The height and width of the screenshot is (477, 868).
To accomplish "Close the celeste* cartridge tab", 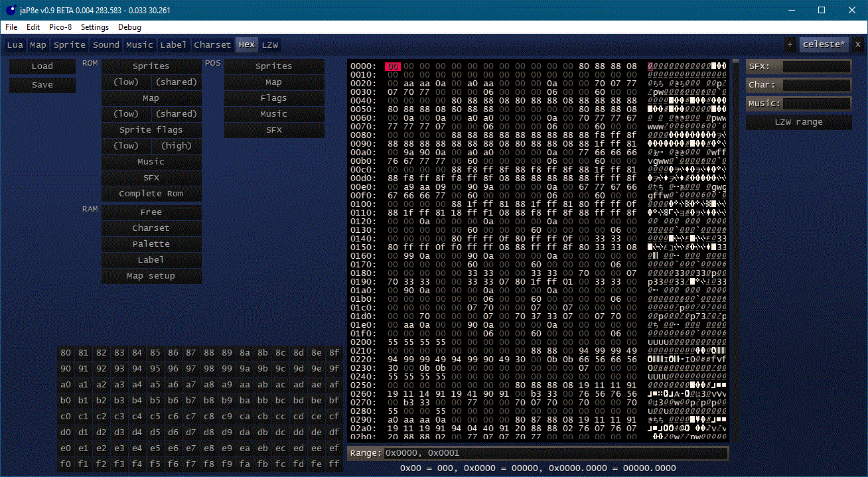I will [857, 44].
